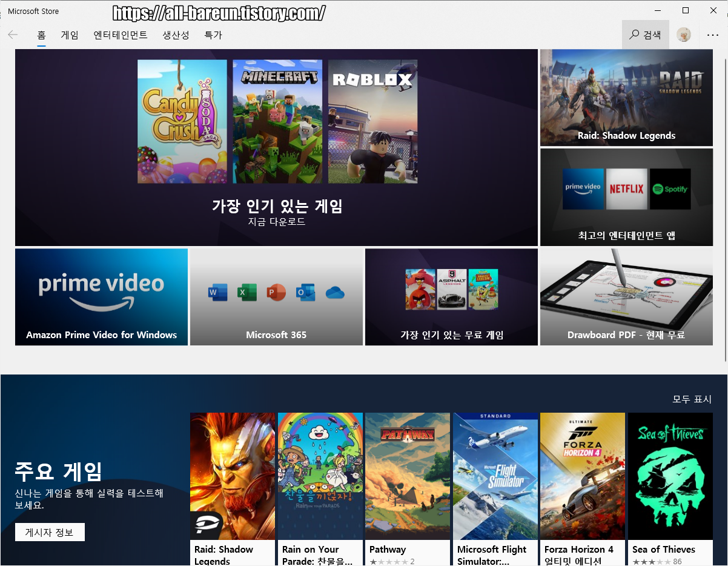Click 지금 다운로드 in the banner
The image size is (728, 566).
coord(277,222)
